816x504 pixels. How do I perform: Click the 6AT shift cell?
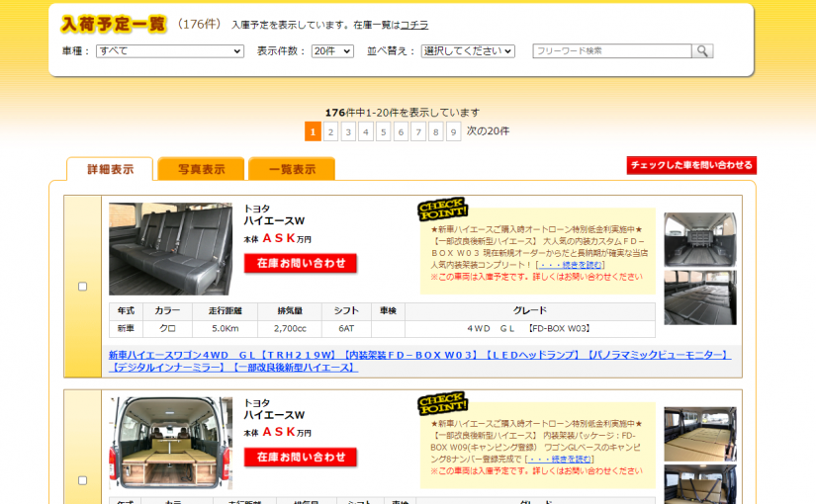coord(346,329)
